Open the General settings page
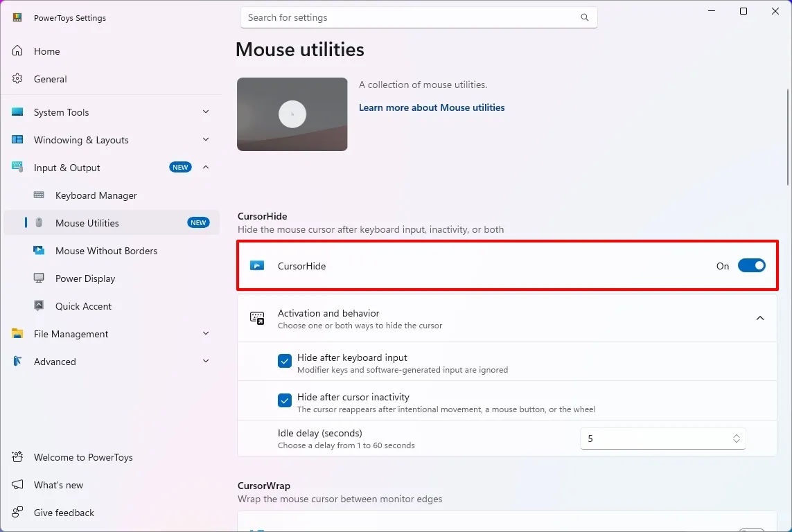The image size is (792, 532). pos(112,79)
